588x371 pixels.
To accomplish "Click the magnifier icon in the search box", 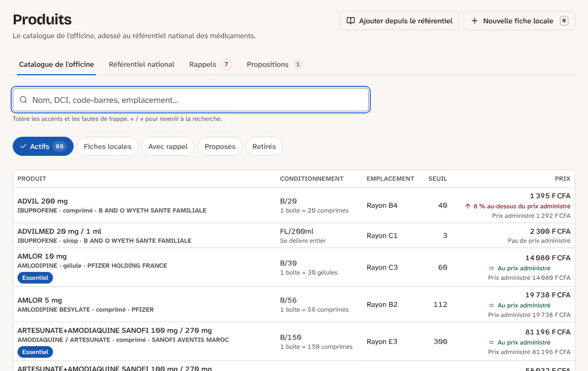I will tap(23, 100).
